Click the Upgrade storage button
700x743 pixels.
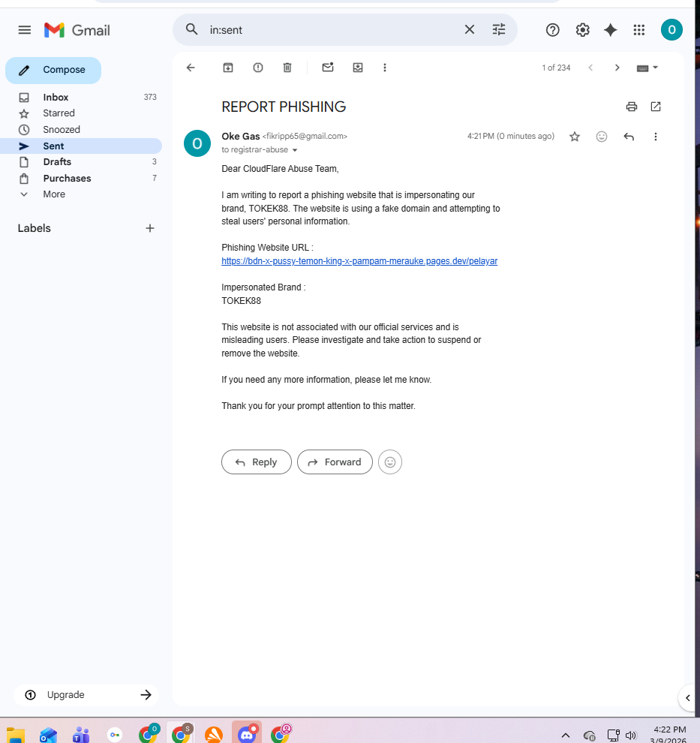tap(86, 695)
